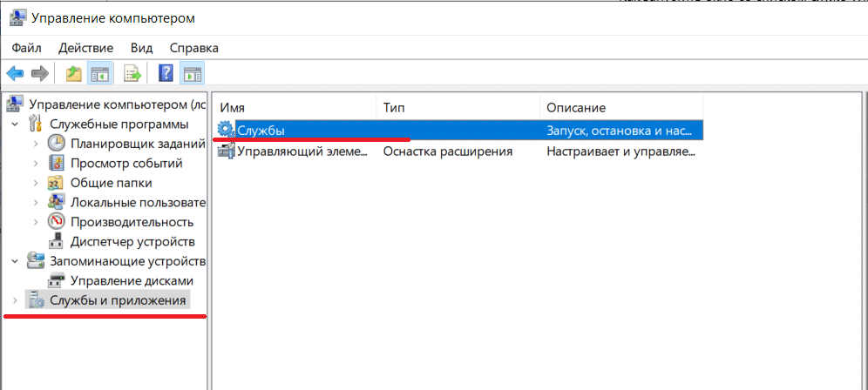Open the Справка menu
Viewport: 868px width, 390px height.
click(x=193, y=48)
